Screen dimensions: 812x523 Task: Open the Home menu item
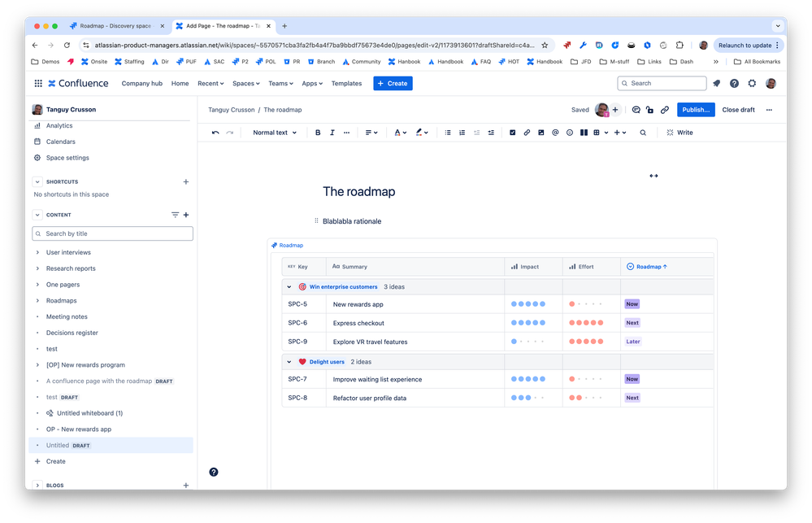pyautogui.click(x=180, y=84)
